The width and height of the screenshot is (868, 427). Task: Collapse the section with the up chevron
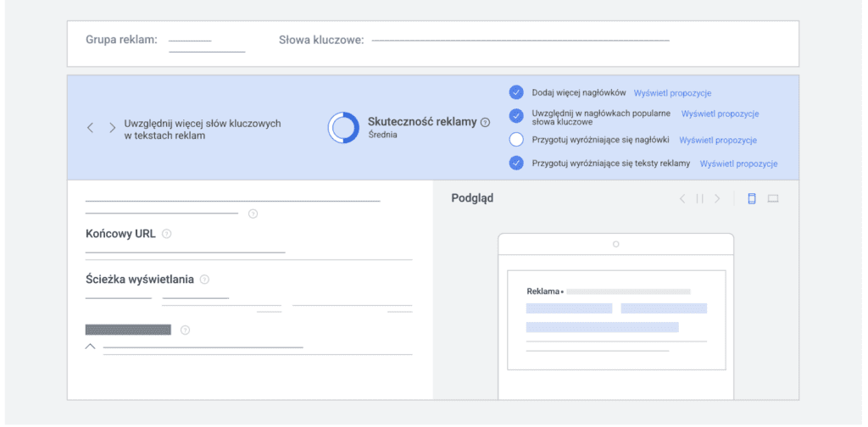coord(91,347)
